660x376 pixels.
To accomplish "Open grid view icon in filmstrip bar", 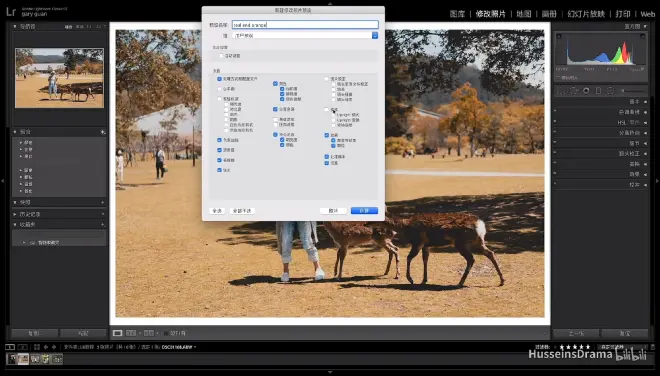I will [37, 347].
